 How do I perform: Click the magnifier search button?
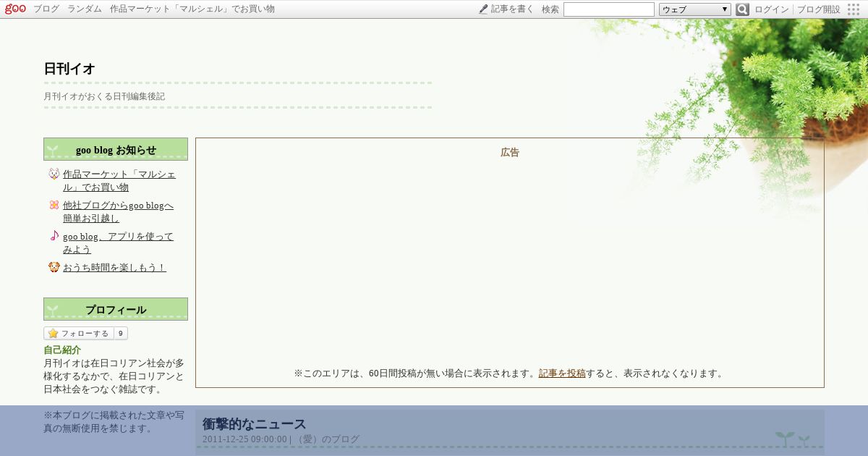point(742,9)
